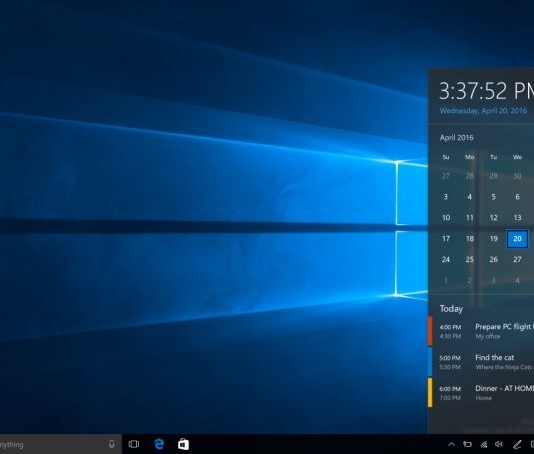Select greyed-out May 2 date
Viewport: 534px width, 454px height.
[470, 281]
